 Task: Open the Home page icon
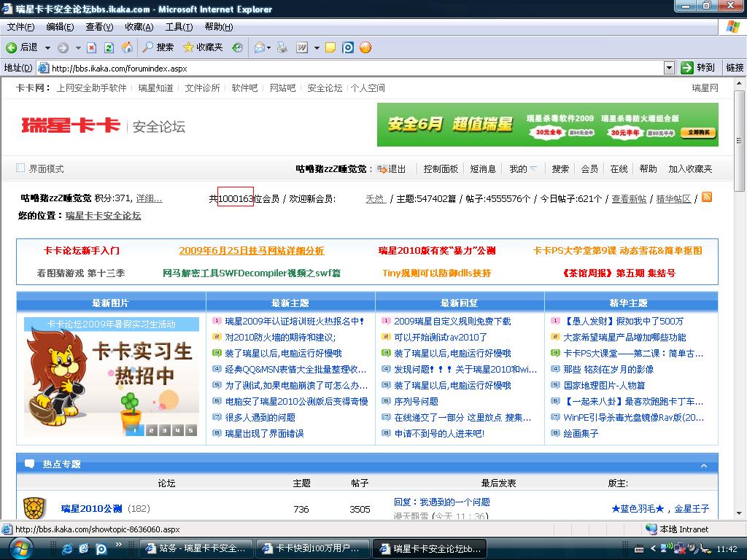click(x=127, y=47)
